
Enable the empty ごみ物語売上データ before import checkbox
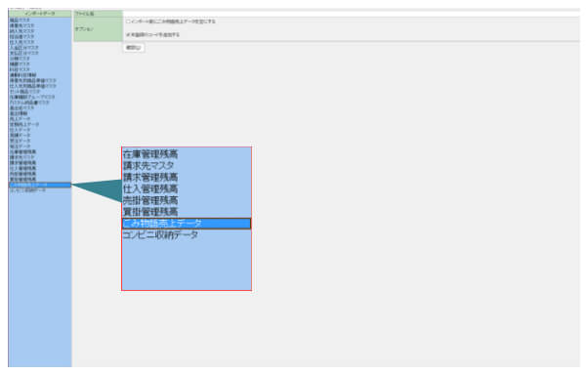[128, 21]
